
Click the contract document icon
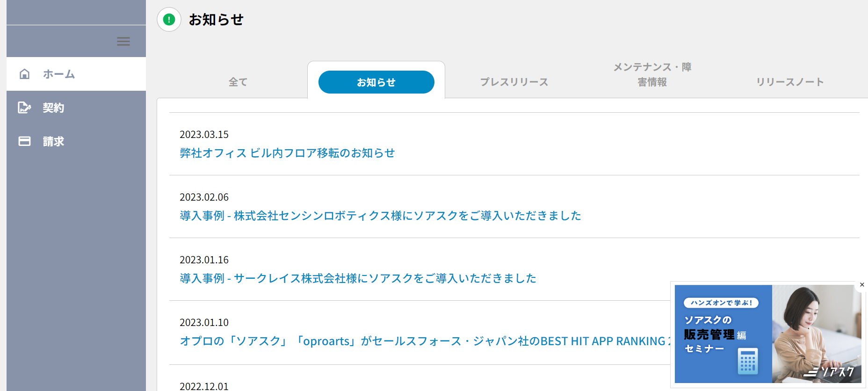point(24,108)
